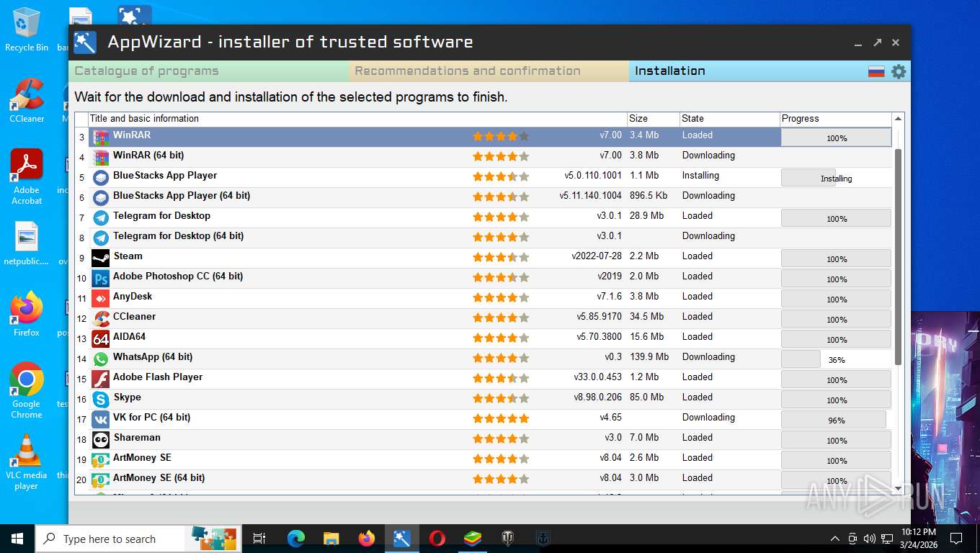Click the volume icon in system tray
Image resolution: width=980 pixels, height=553 pixels.
pyautogui.click(x=869, y=538)
